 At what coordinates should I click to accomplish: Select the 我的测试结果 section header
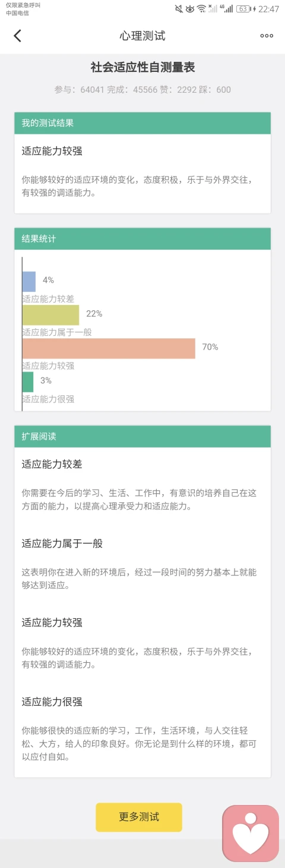pyautogui.click(x=142, y=123)
